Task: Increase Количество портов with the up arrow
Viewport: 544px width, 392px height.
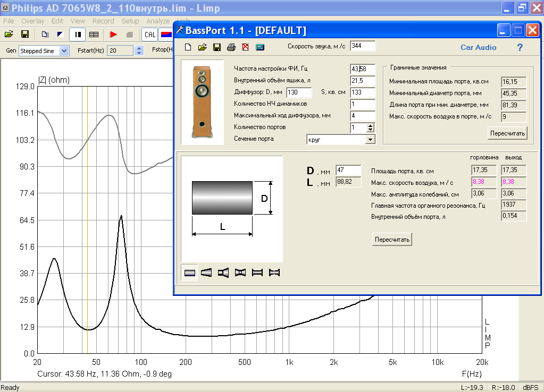Action: (371, 125)
